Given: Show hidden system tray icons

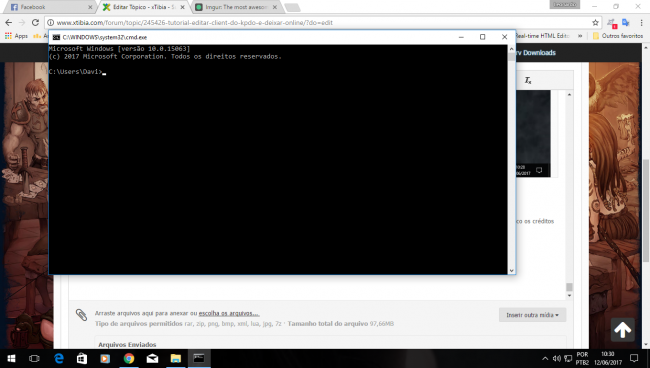Looking at the screenshot, I should [x=545, y=358].
